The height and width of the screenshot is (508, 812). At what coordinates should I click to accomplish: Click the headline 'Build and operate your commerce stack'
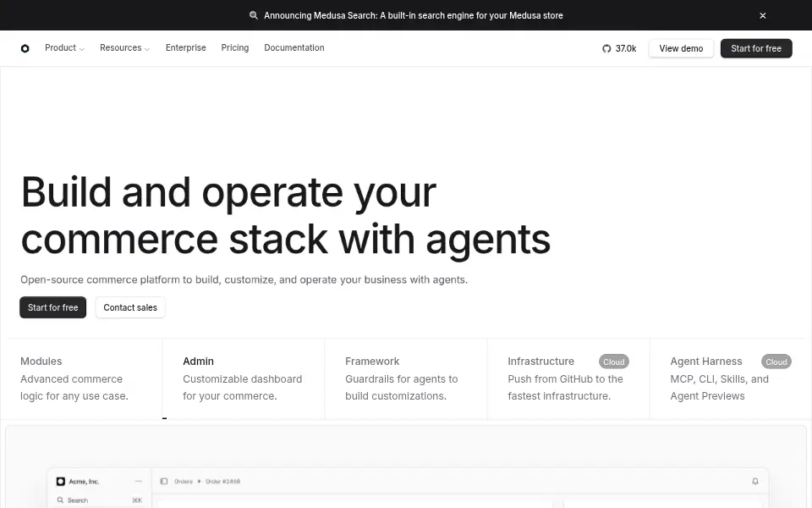tap(285, 216)
